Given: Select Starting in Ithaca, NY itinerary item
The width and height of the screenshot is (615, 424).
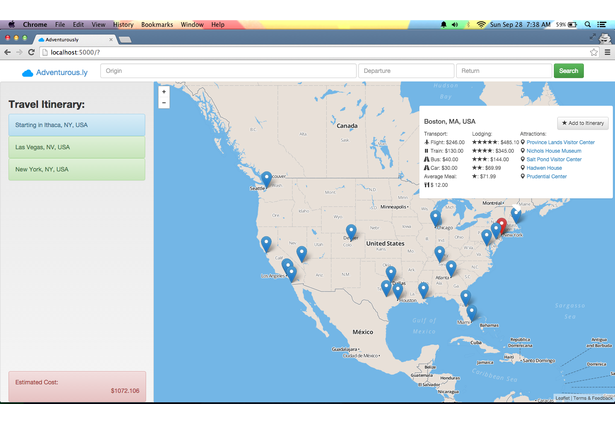Looking at the screenshot, I should point(77,125).
